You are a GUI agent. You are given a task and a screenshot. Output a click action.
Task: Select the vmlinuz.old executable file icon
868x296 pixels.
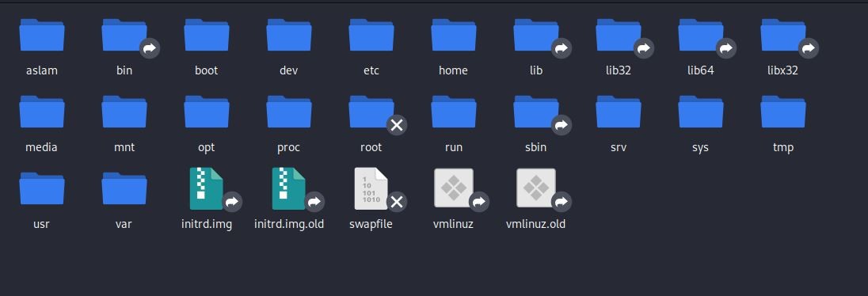click(536, 188)
